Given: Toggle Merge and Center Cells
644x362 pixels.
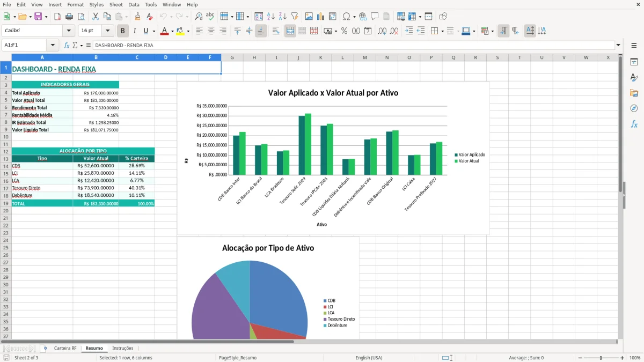Looking at the screenshot, I should click(x=290, y=31).
